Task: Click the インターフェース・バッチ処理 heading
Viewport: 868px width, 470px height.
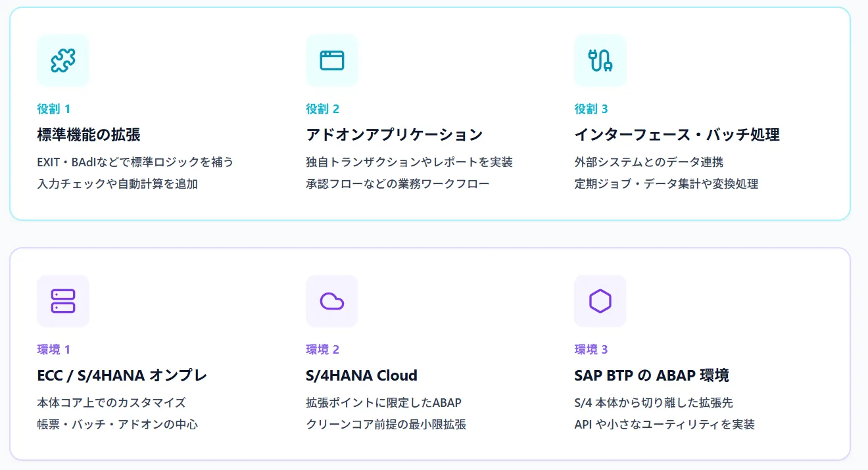Action: (x=677, y=135)
